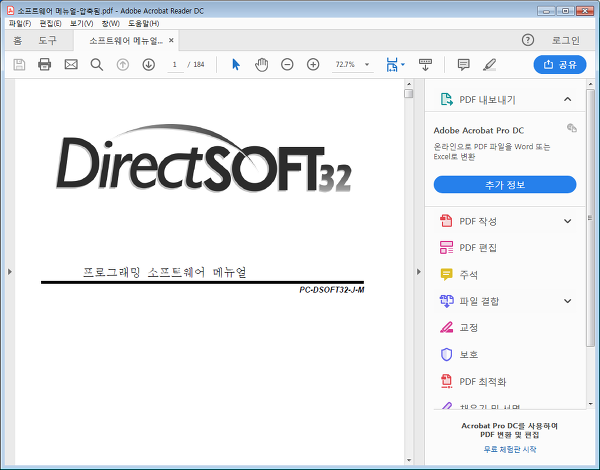600x470 pixels.
Task: Switch to the 홈 tab
Action: (x=18, y=41)
